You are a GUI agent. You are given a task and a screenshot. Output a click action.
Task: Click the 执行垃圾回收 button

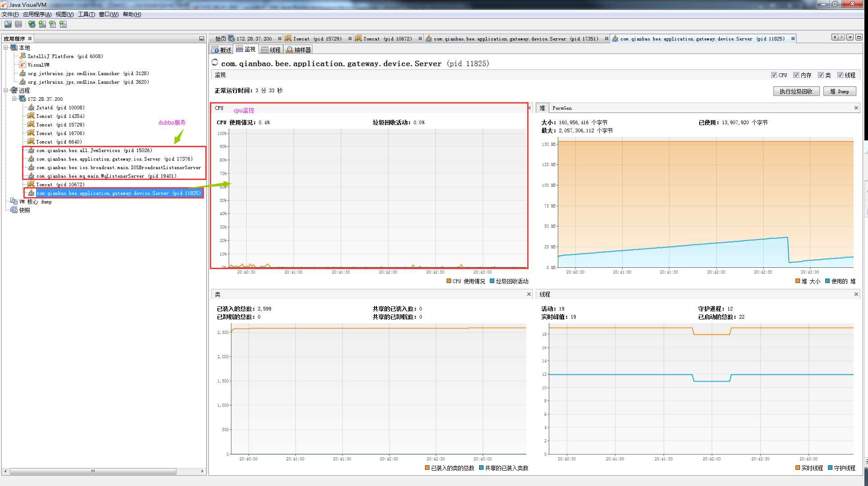(796, 91)
